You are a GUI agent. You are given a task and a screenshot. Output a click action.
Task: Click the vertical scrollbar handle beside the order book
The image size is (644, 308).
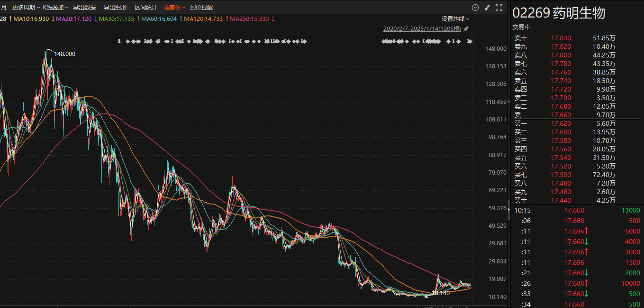(509, 209)
